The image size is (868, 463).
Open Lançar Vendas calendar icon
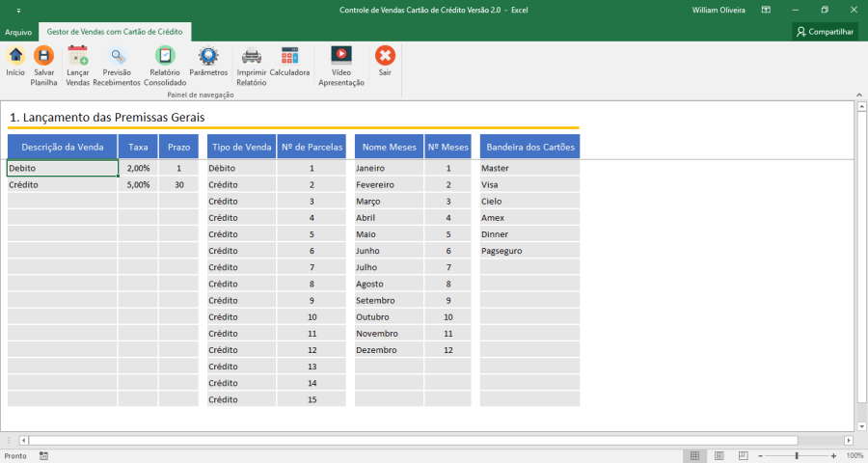coord(77,55)
